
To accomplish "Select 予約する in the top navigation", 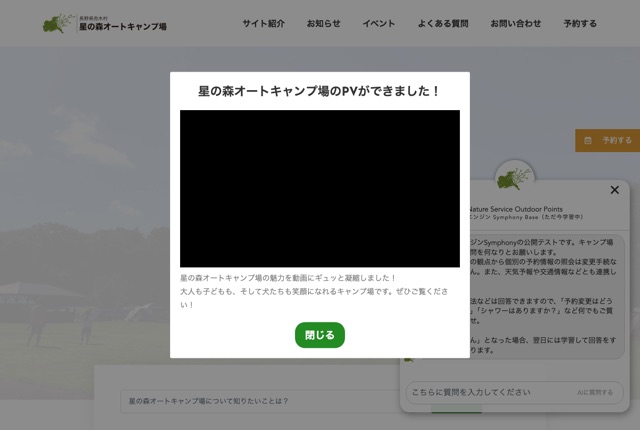I will (x=580, y=24).
